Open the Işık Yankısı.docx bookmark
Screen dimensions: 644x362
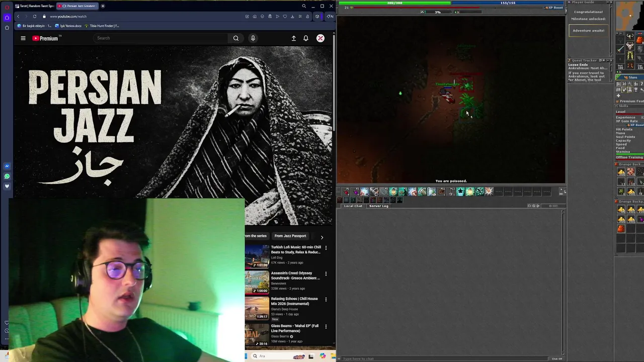coord(68,26)
